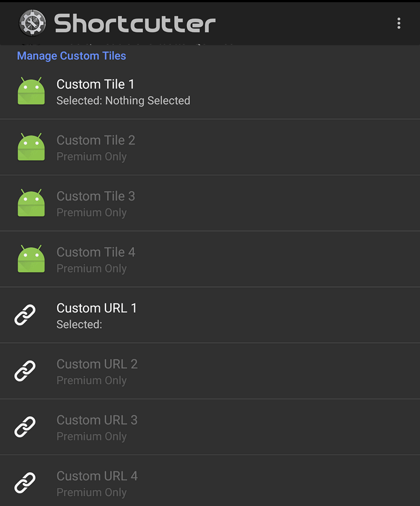Tap the link icon for Custom URL 3

[x=25, y=427]
